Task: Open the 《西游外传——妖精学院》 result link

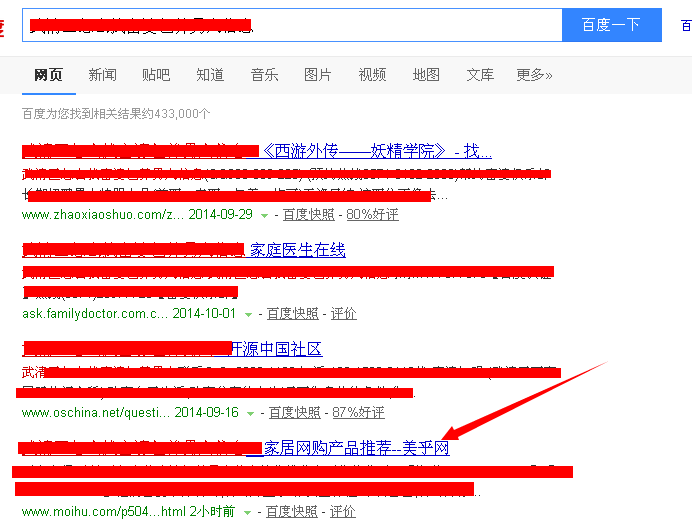Action: tap(376, 151)
